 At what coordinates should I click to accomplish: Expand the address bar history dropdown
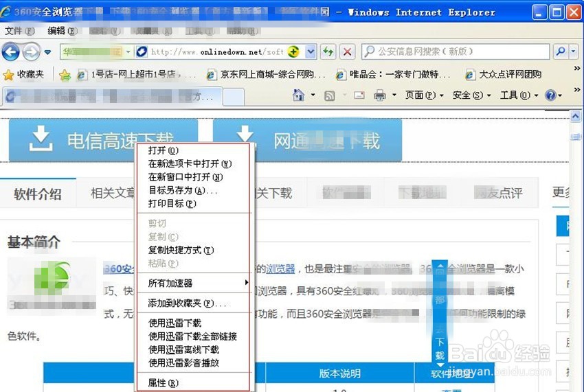tap(311, 51)
